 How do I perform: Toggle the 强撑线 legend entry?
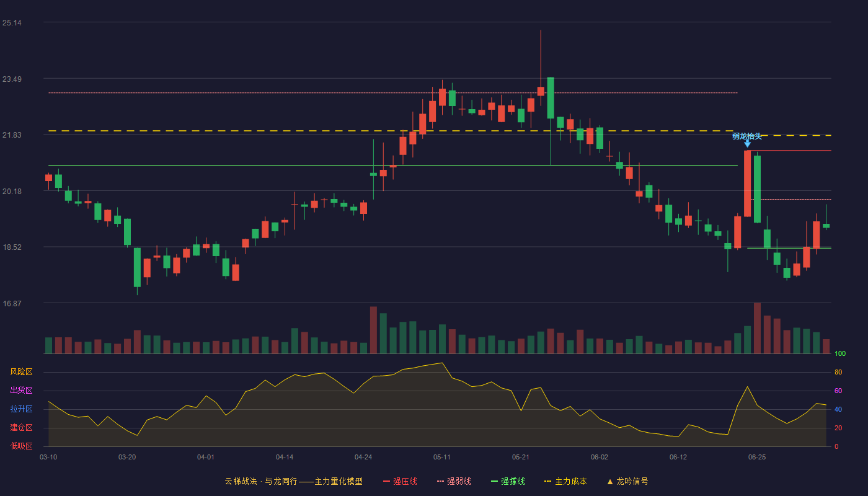pyautogui.click(x=508, y=481)
